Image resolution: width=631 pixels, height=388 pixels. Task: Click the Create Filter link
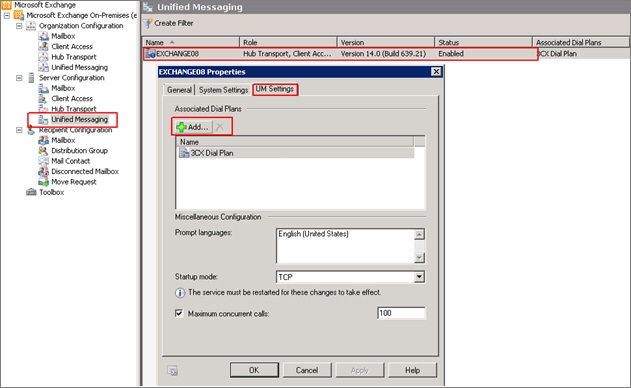coord(174,23)
